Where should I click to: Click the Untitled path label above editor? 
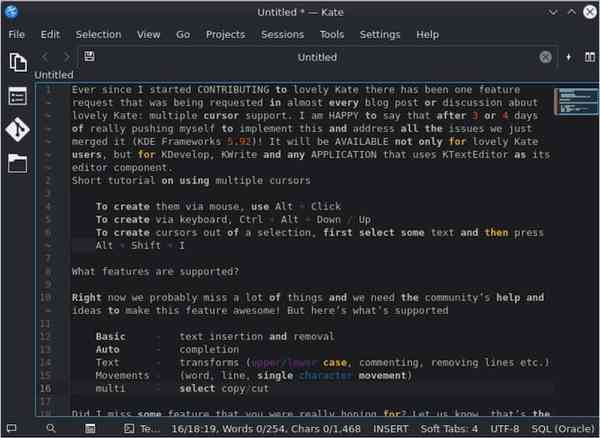point(54,75)
